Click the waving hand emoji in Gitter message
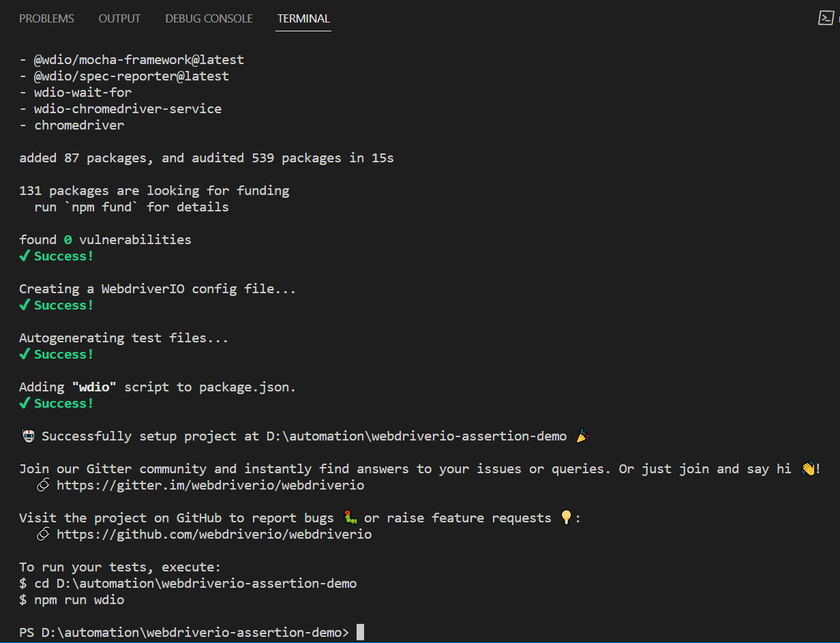 click(807, 468)
